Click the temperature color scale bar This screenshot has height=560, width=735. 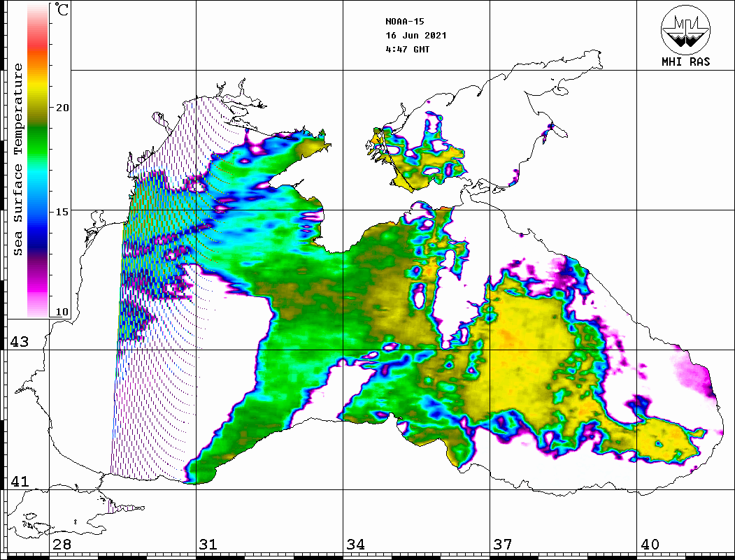tap(38, 160)
